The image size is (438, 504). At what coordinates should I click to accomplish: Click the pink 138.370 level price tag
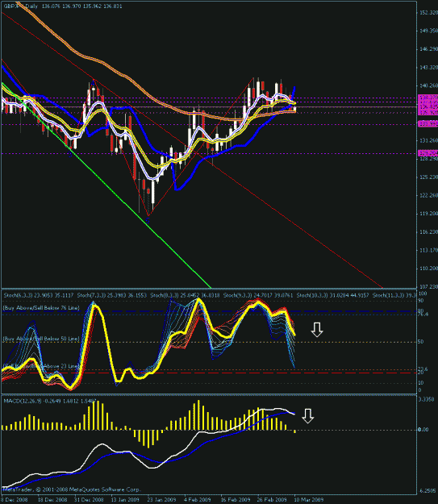(x=428, y=97)
